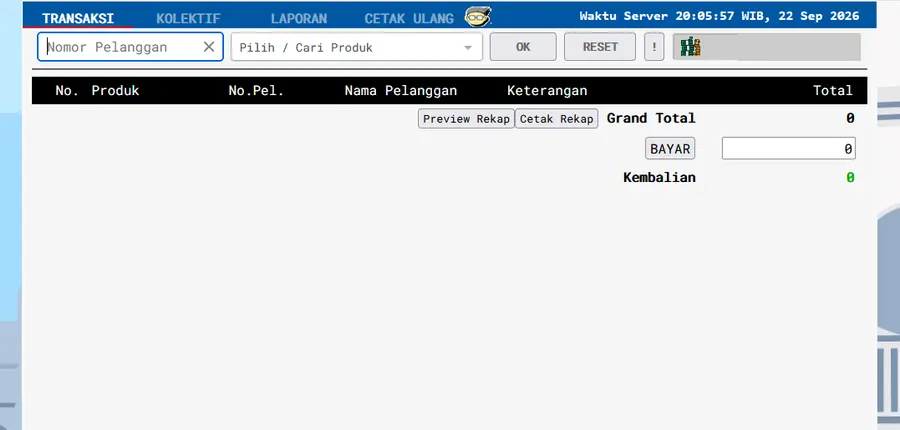Click the exclamation mark button
Screen dimensions: 900x430
(x=654, y=47)
